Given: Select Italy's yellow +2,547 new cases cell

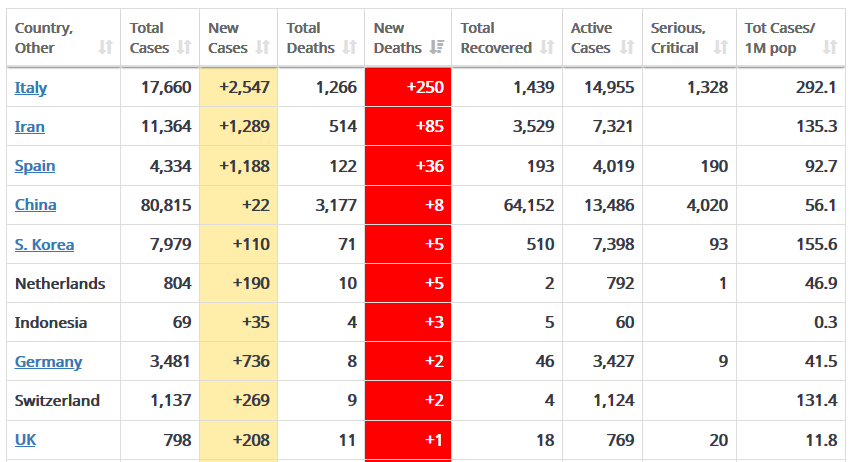Looking at the screenshot, I should coord(239,87).
